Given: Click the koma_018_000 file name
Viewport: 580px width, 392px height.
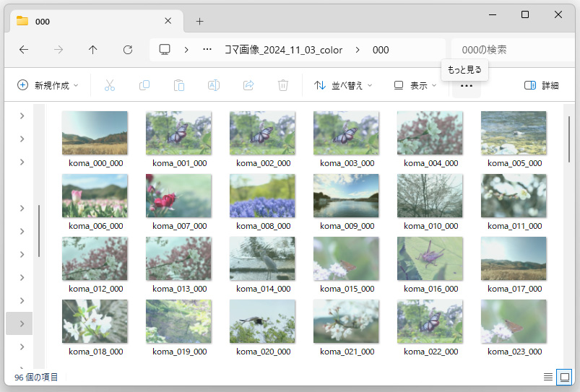Looking at the screenshot, I should pyautogui.click(x=96, y=352).
